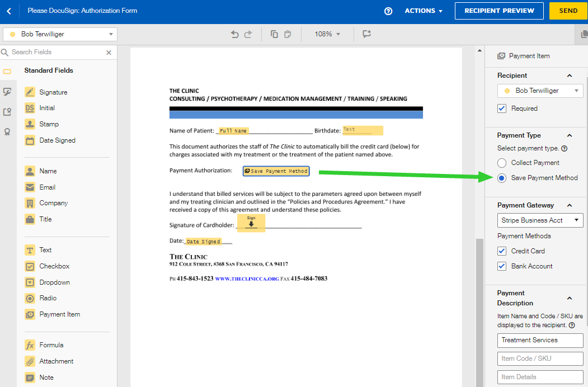The image size is (588, 387).
Task: Open the ACTIONS menu
Action: [x=424, y=11]
